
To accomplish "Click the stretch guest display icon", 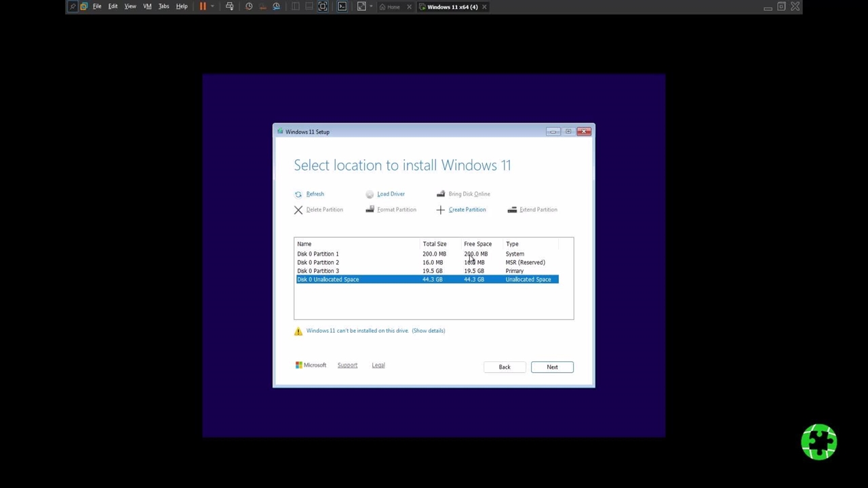I will 361,7.
